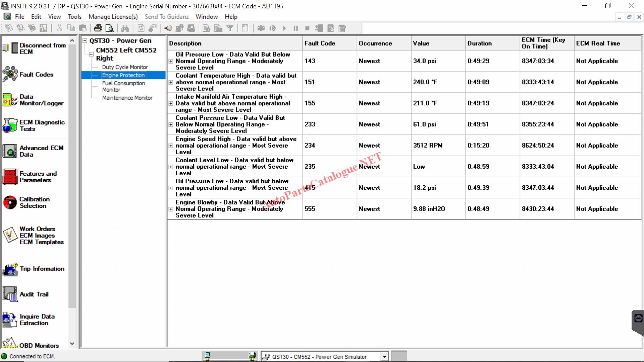
Task: Click the Audit Trail sidebar icon
Action: pyautogui.click(x=10, y=294)
